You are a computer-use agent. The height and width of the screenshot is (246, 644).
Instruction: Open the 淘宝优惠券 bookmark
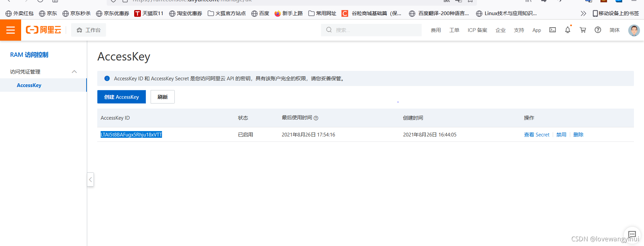[x=185, y=13]
